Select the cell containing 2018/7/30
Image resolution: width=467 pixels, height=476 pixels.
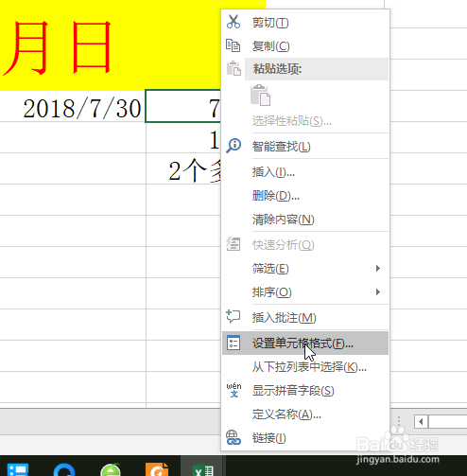pos(73,107)
